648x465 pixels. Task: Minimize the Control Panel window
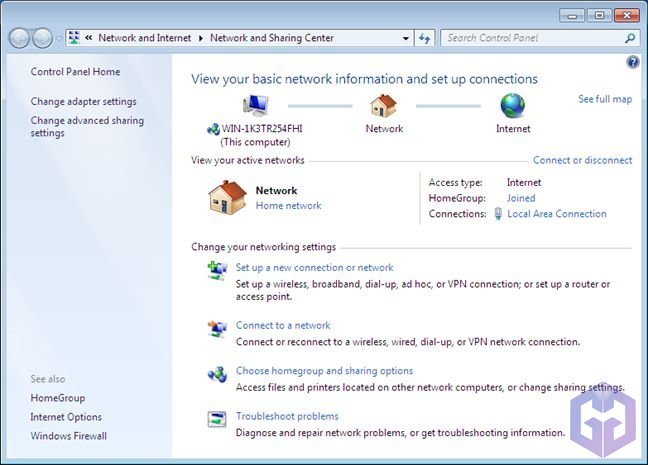572,16
